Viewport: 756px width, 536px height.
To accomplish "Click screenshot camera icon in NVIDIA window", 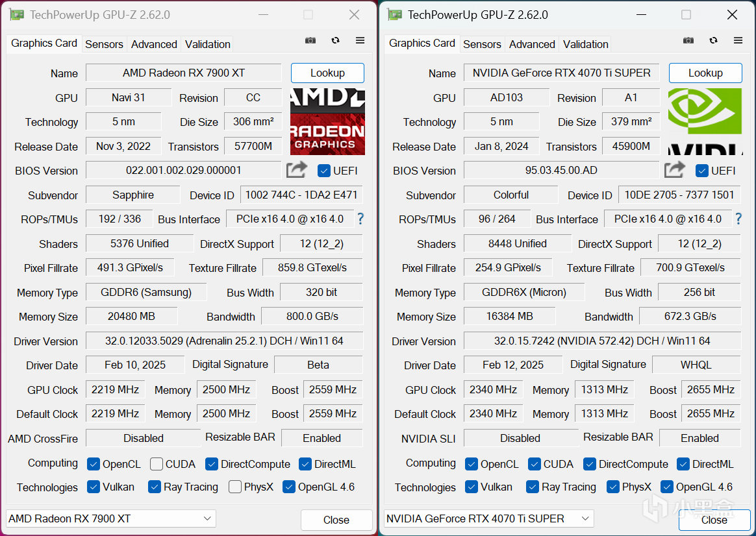I will [688, 40].
